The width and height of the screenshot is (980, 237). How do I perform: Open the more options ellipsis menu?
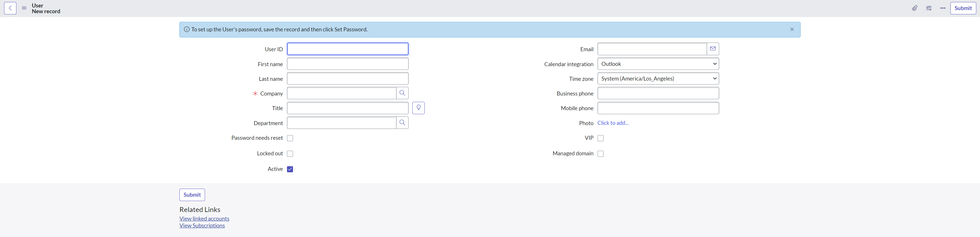pyautogui.click(x=943, y=8)
